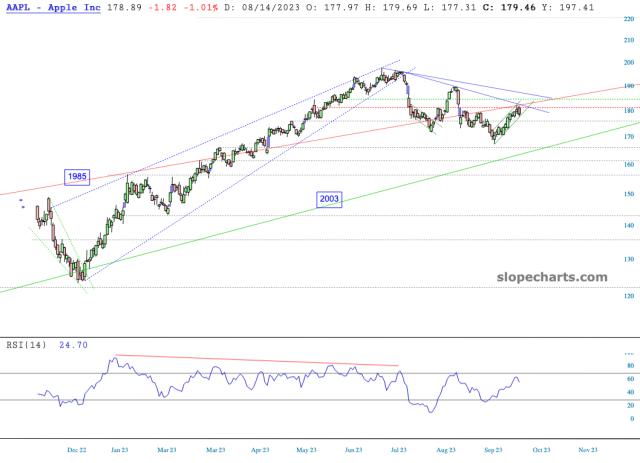Click the 130 price axis label
Image resolution: width=640 pixels, height=463 pixels.
[x=629, y=259]
